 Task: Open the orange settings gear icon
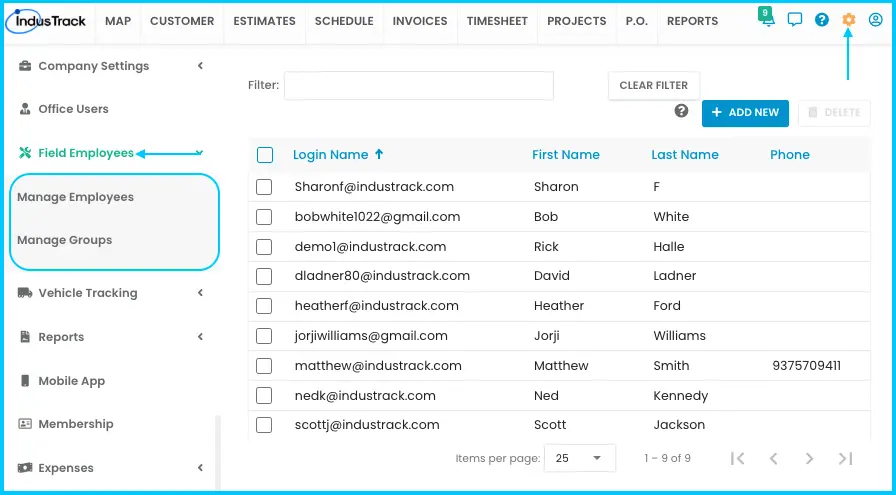coord(849,20)
